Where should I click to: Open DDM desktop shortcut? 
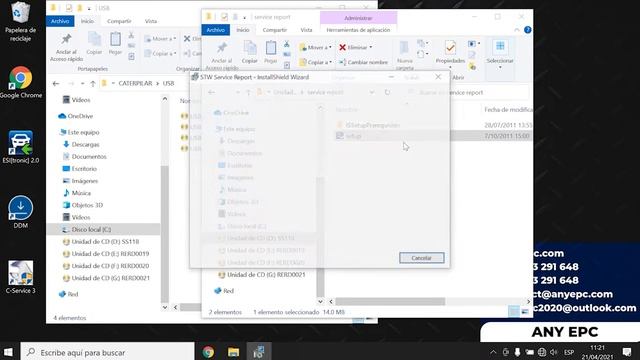pyautogui.click(x=20, y=212)
